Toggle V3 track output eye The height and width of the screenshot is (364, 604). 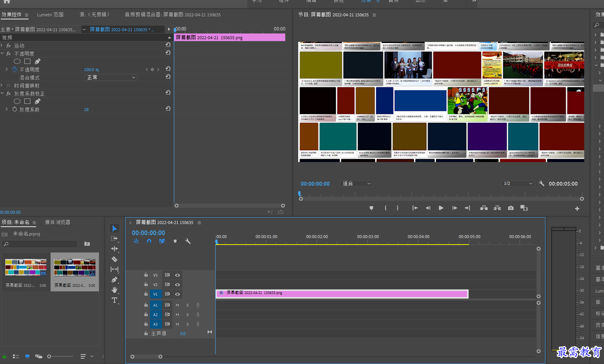[x=177, y=275]
